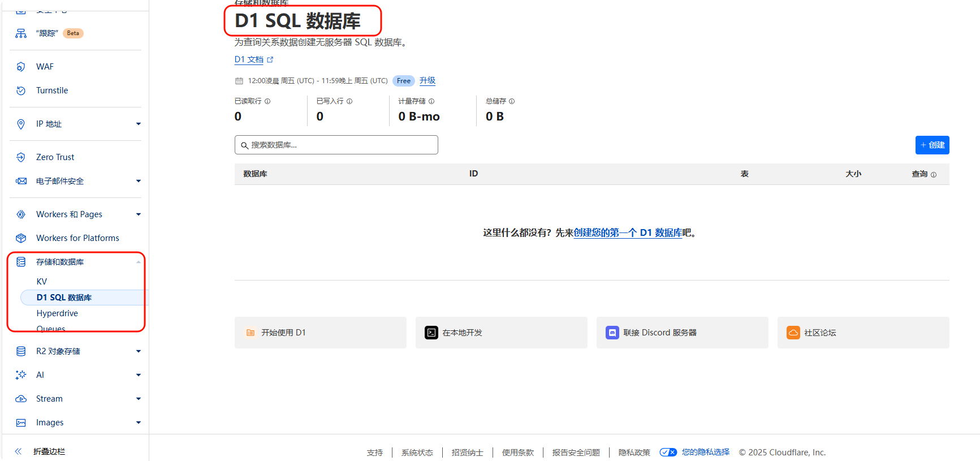Click the Images sidebar icon
This screenshot has width=980, height=461.
point(21,423)
